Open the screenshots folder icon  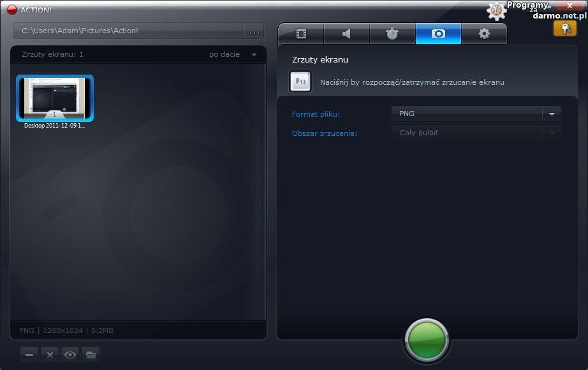(91, 355)
